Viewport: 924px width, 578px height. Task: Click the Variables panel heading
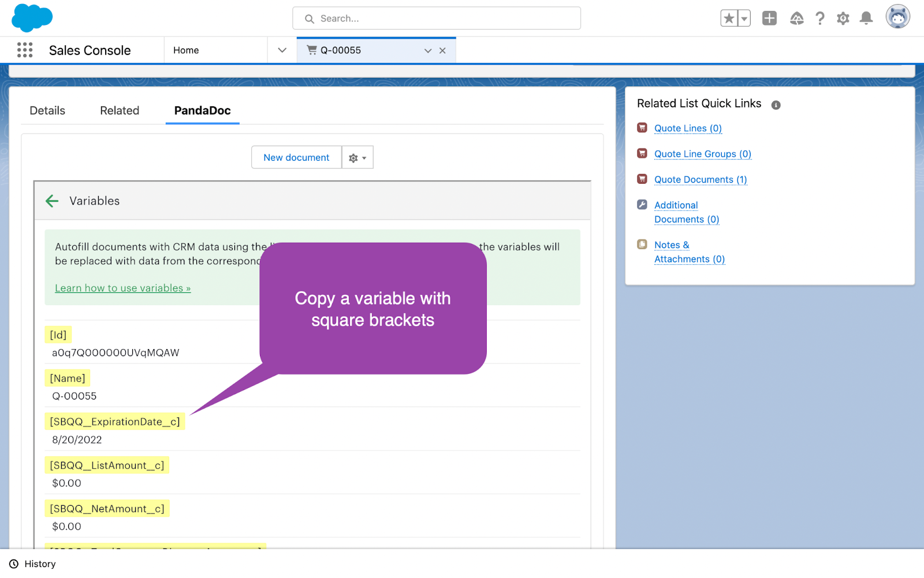[95, 201]
